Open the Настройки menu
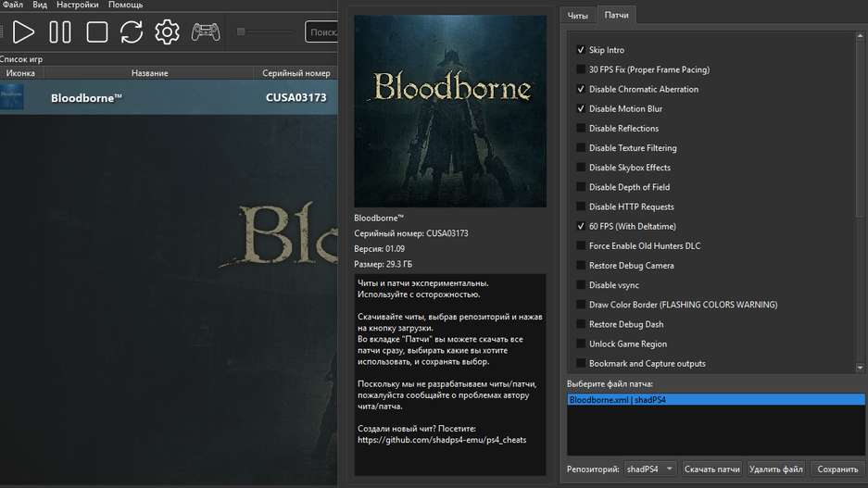Screen dimensions: 868x488 [78, 5]
